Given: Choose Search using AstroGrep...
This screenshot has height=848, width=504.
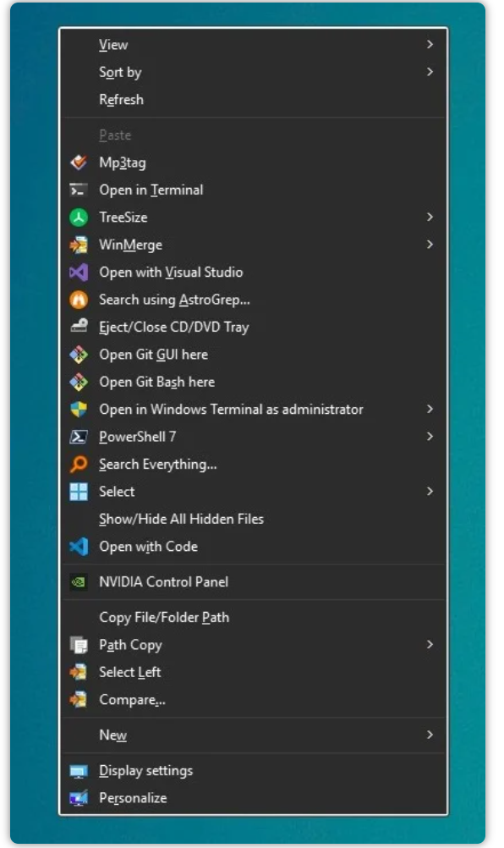Looking at the screenshot, I should coord(174,300).
